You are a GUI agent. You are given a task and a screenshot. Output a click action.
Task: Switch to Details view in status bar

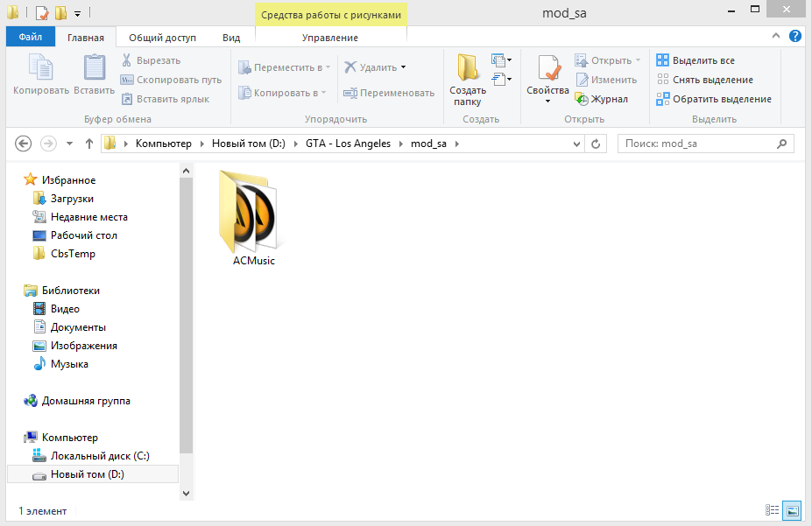(772, 510)
